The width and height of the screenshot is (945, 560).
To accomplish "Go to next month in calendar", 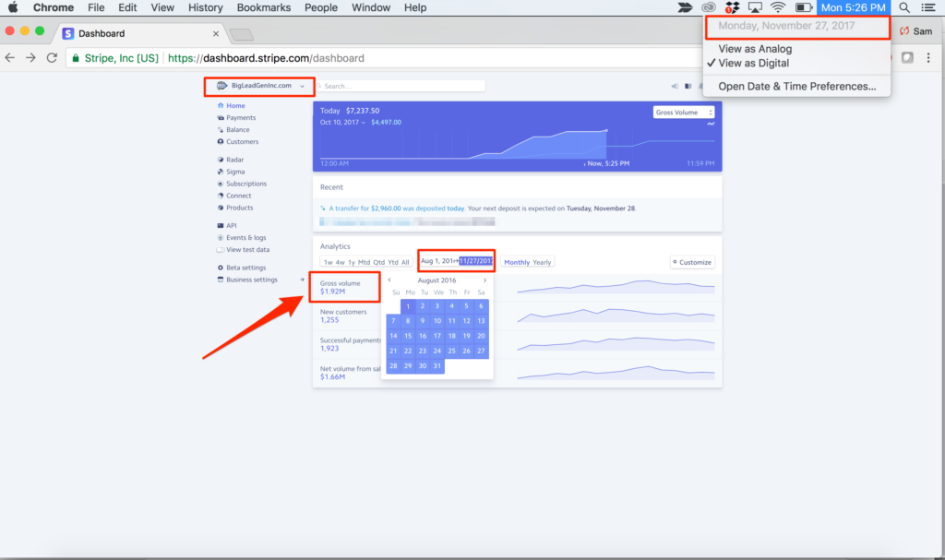I will pyautogui.click(x=484, y=280).
